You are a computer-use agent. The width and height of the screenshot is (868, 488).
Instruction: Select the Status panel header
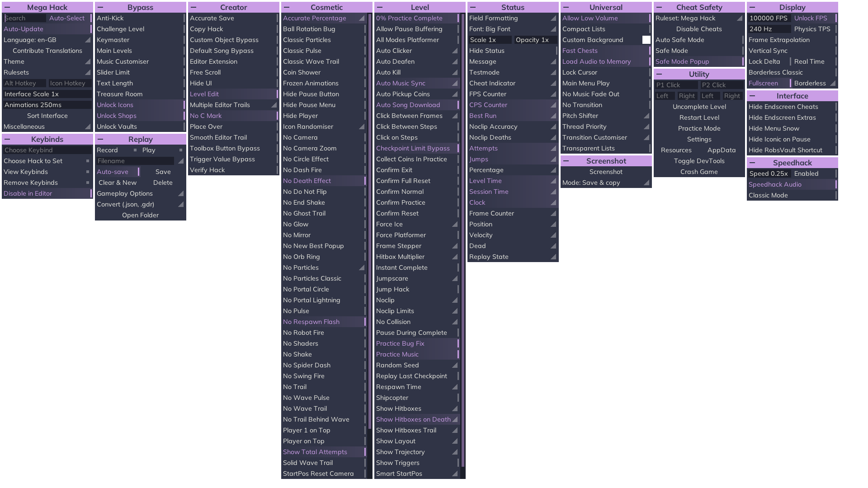click(513, 7)
